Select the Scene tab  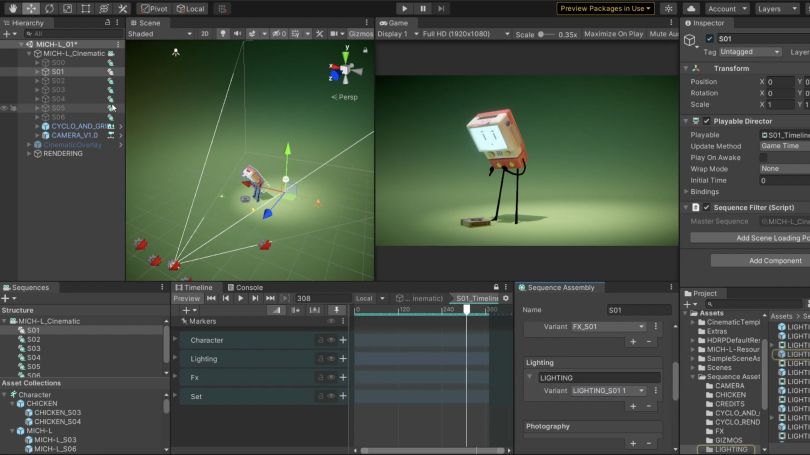pyautogui.click(x=145, y=23)
